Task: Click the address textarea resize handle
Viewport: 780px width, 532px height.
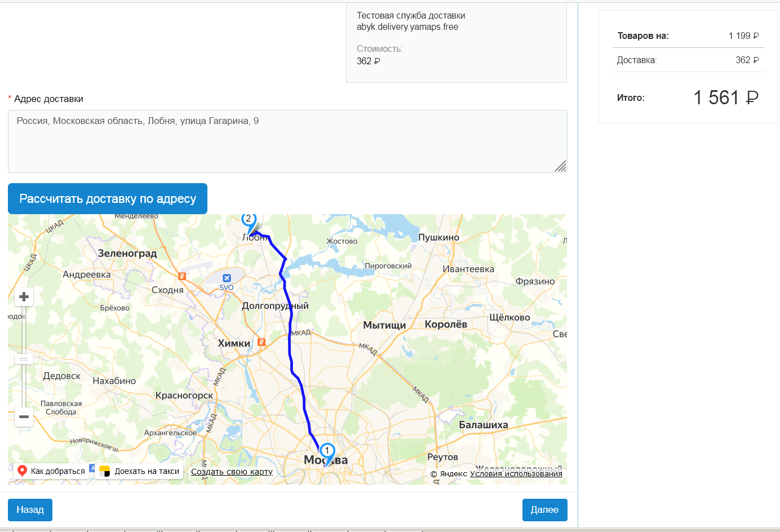Action: (561, 166)
